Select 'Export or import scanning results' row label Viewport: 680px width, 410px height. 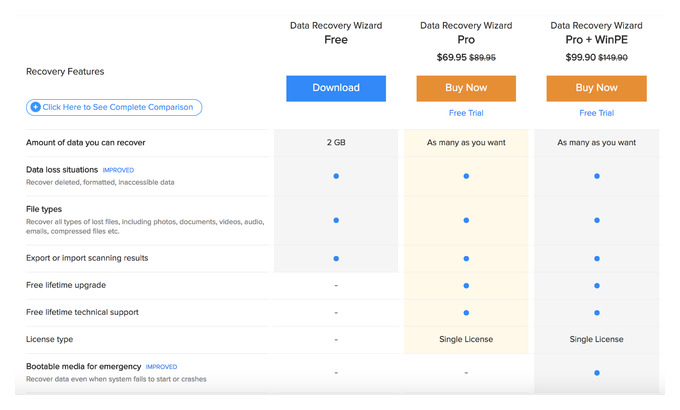point(87,258)
